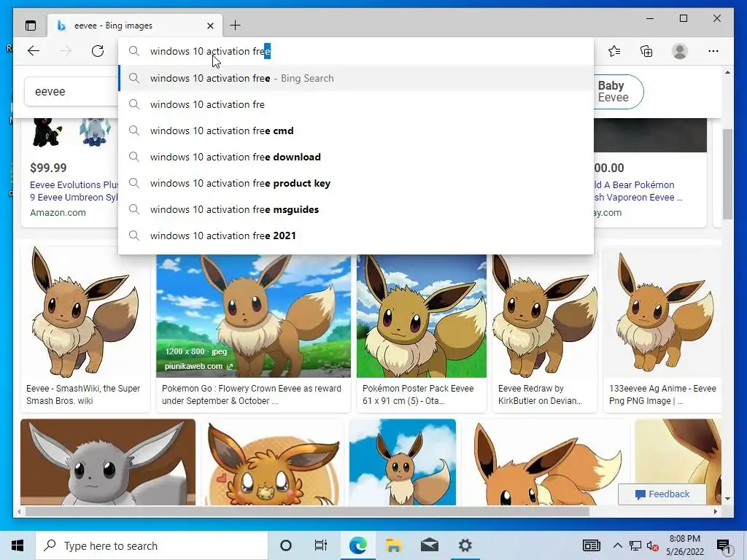Open Settings gear on taskbar

[x=465, y=545]
